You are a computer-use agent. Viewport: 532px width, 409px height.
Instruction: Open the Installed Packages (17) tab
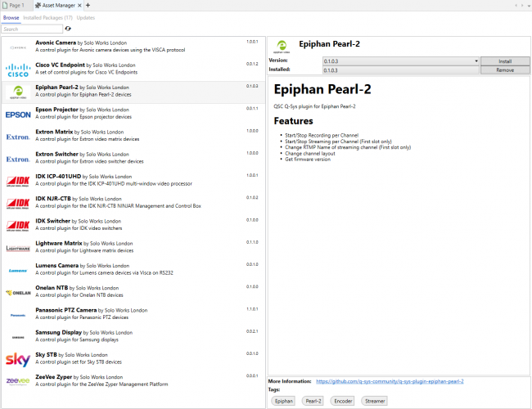pos(47,18)
